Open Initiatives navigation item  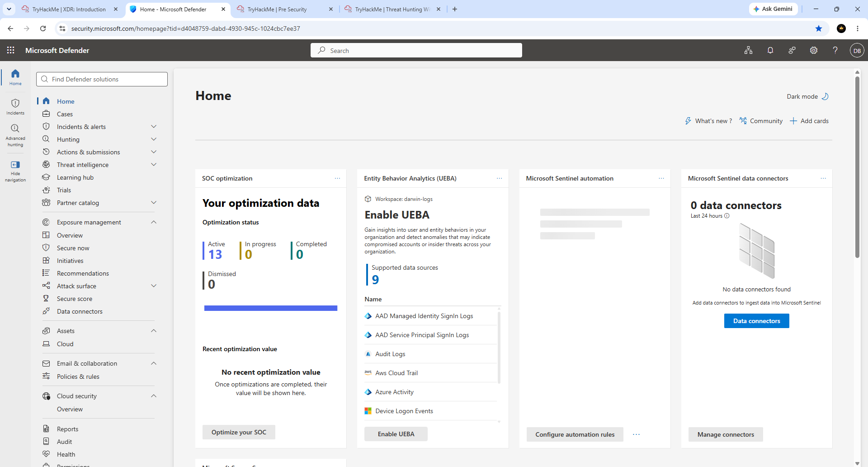coord(70,261)
